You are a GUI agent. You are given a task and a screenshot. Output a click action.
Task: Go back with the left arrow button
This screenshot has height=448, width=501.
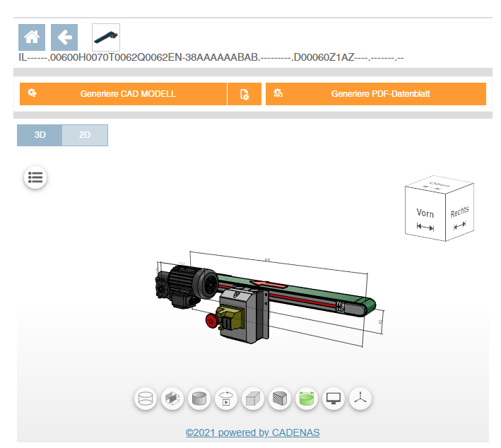[64, 37]
